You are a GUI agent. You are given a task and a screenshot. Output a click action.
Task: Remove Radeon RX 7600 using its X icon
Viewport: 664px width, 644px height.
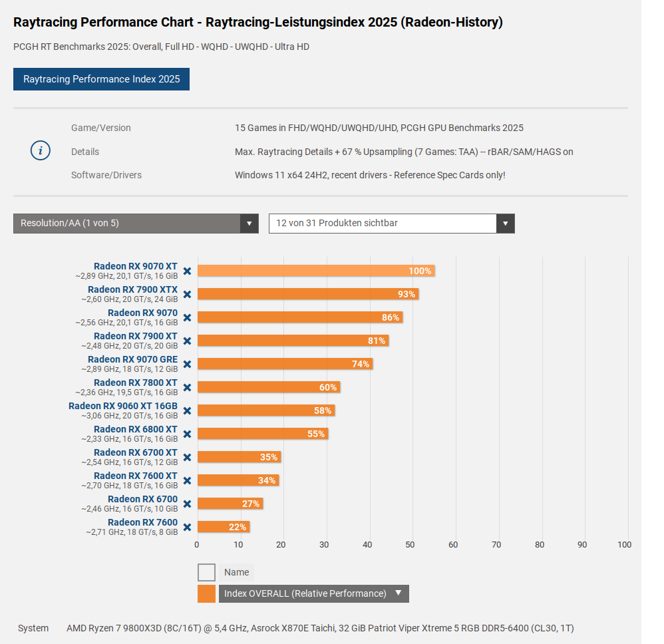[x=187, y=527]
